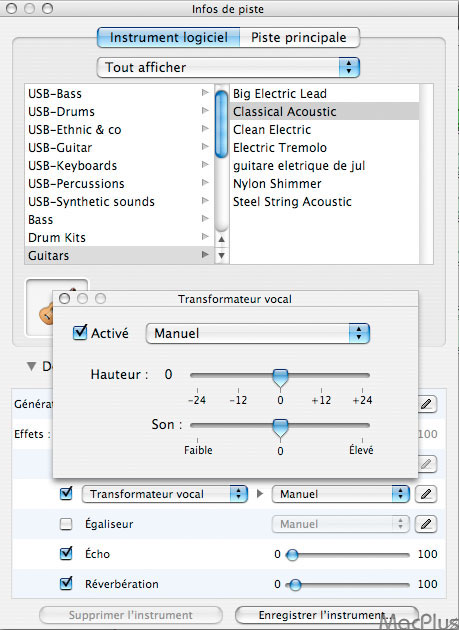Click the pencil edit icon in Générateur row

[x=426, y=404]
